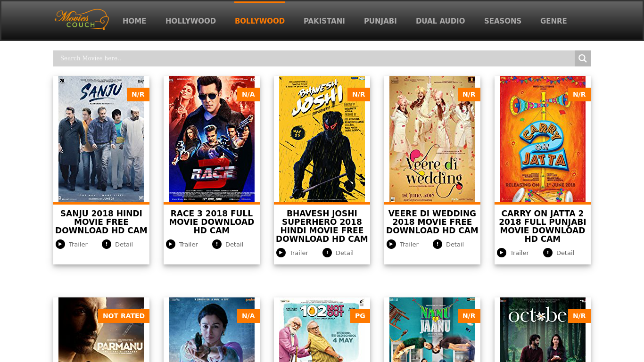Click the Bhavesh Joshi movie poster
Image resolution: width=644 pixels, height=362 pixels.
pos(322,139)
